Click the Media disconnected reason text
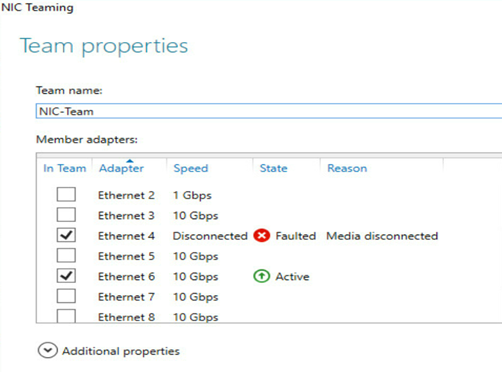502x372 pixels. click(382, 236)
